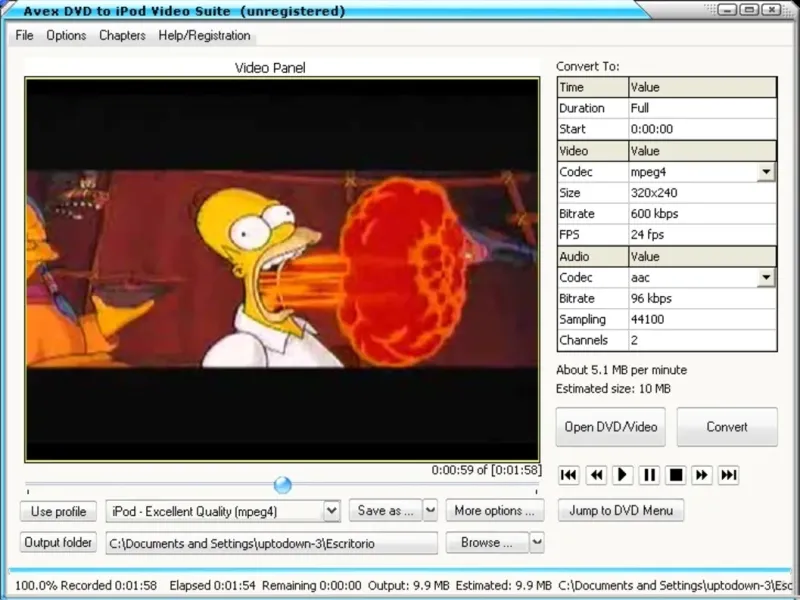Image resolution: width=800 pixels, height=600 pixels.
Task: Click the Convert button
Action: click(x=726, y=427)
